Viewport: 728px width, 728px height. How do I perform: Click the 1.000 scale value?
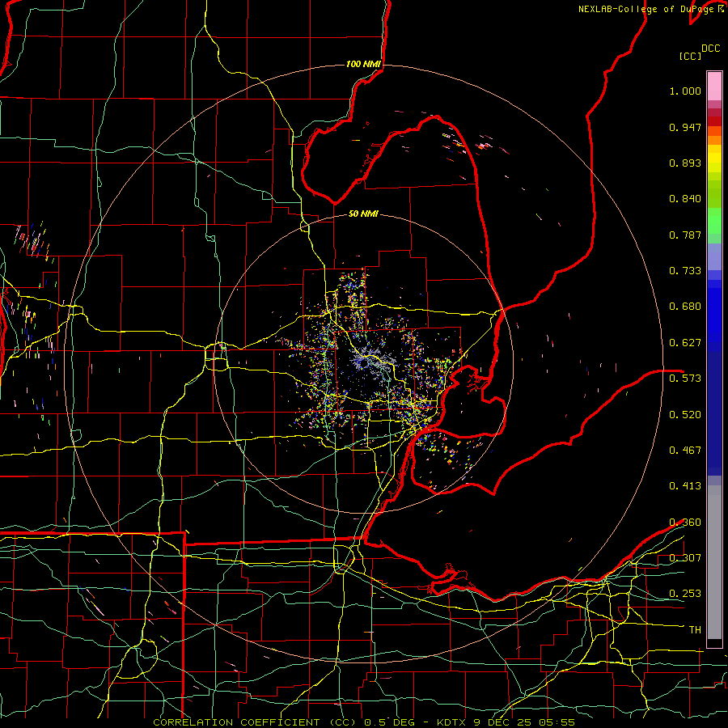(685, 91)
